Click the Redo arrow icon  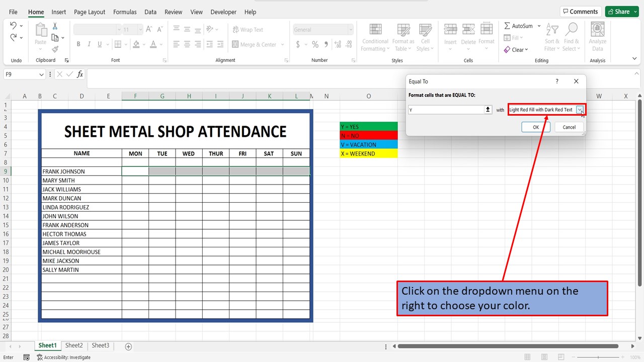click(13, 37)
